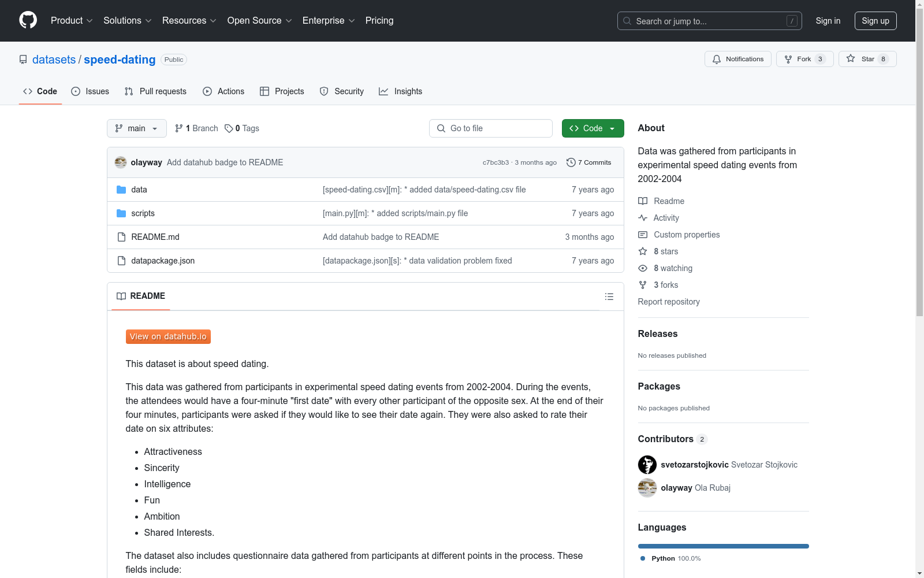Open the green Code dropdown
The width and height of the screenshot is (924, 578).
[x=593, y=128]
